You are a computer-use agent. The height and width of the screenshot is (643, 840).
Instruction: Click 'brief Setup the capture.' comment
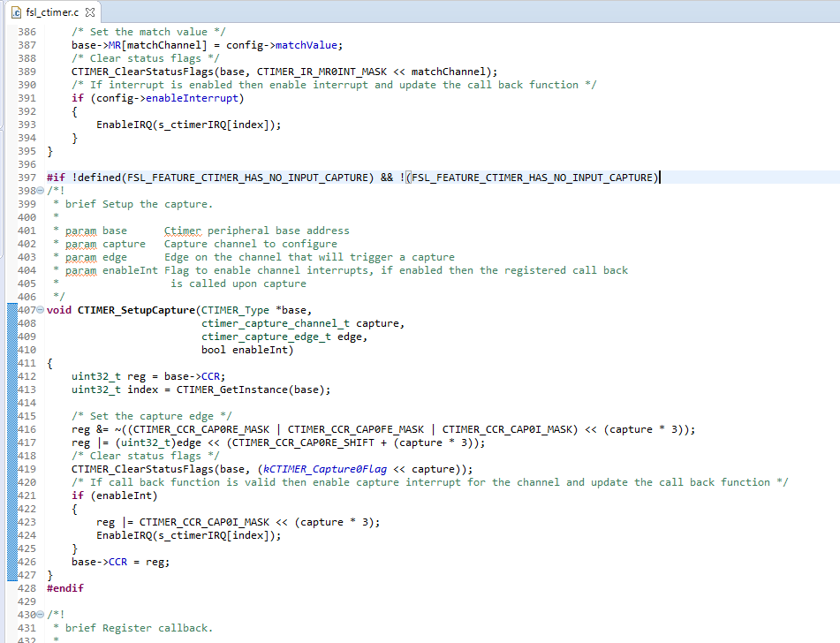(x=139, y=204)
